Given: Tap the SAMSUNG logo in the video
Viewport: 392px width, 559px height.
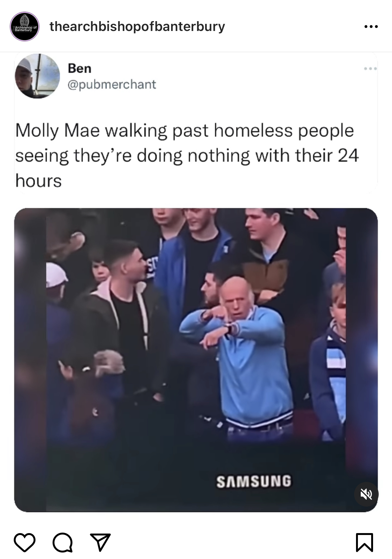Looking at the screenshot, I should click(x=254, y=481).
